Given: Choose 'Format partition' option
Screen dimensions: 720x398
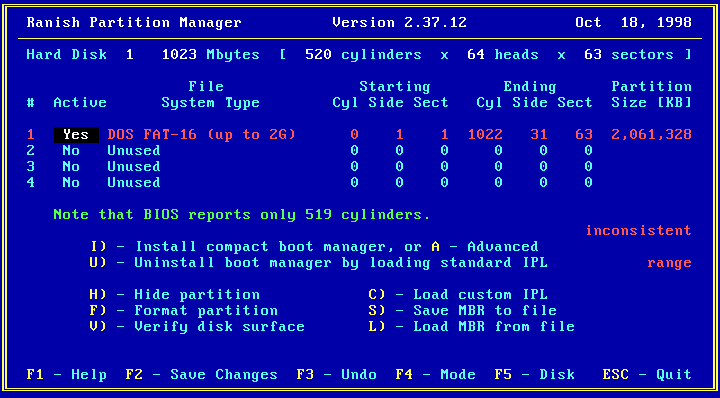Looking at the screenshot, I should click(x=184, y=311).
